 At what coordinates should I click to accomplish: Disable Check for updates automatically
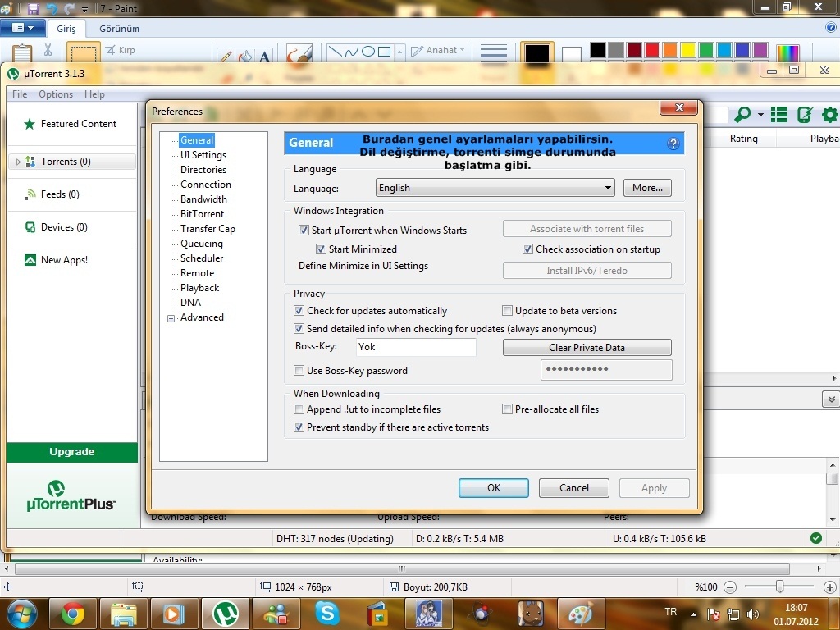[299, 311]
